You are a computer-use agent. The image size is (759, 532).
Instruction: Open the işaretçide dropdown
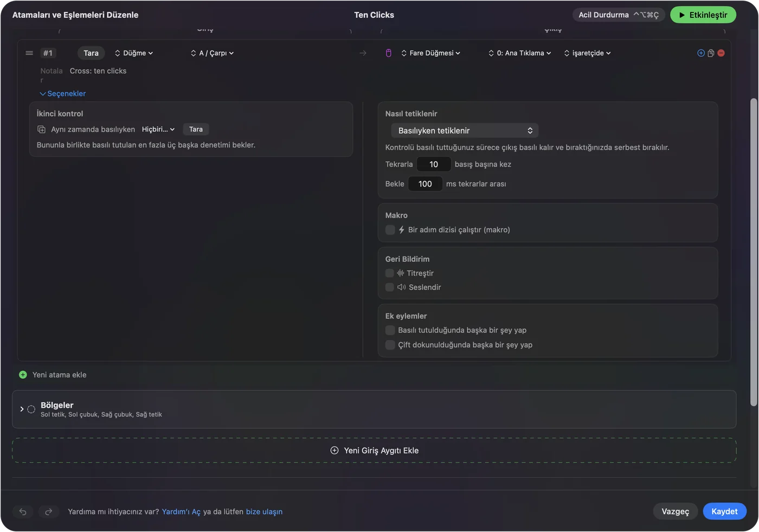point(587,53)
